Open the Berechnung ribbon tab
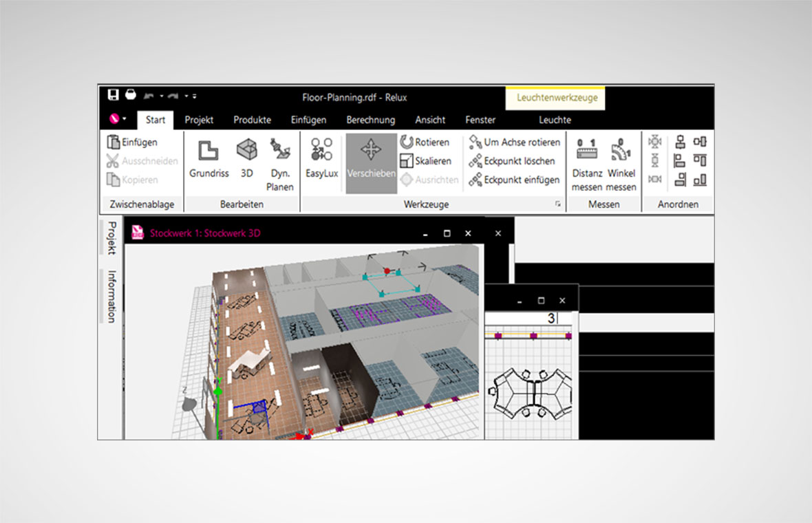 click(x=371, y=120)
